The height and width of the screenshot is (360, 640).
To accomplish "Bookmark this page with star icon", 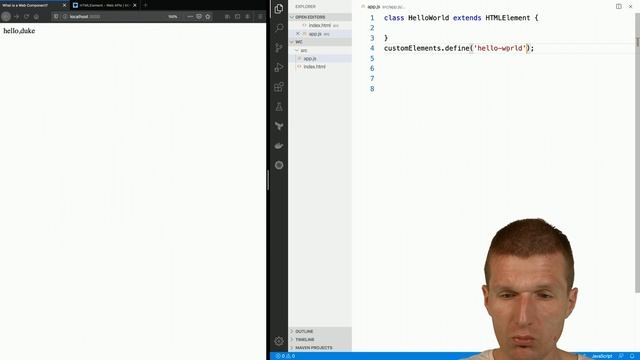I will click(x=208, y=17).
